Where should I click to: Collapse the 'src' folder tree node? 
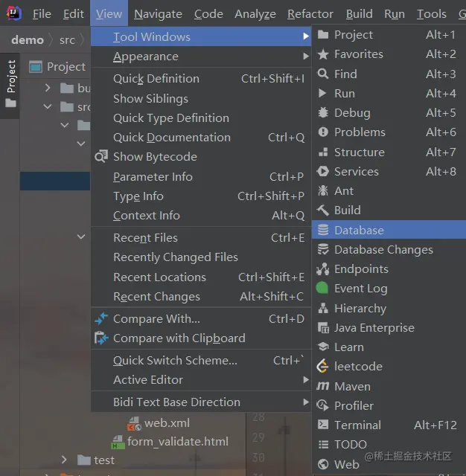pos(48,106)
